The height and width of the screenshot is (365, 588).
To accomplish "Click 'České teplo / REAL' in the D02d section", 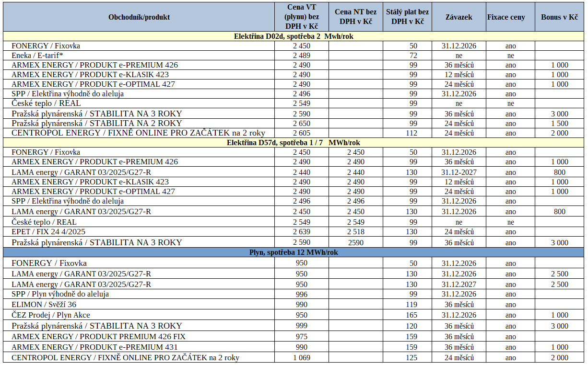I will [x=46, y=103].
